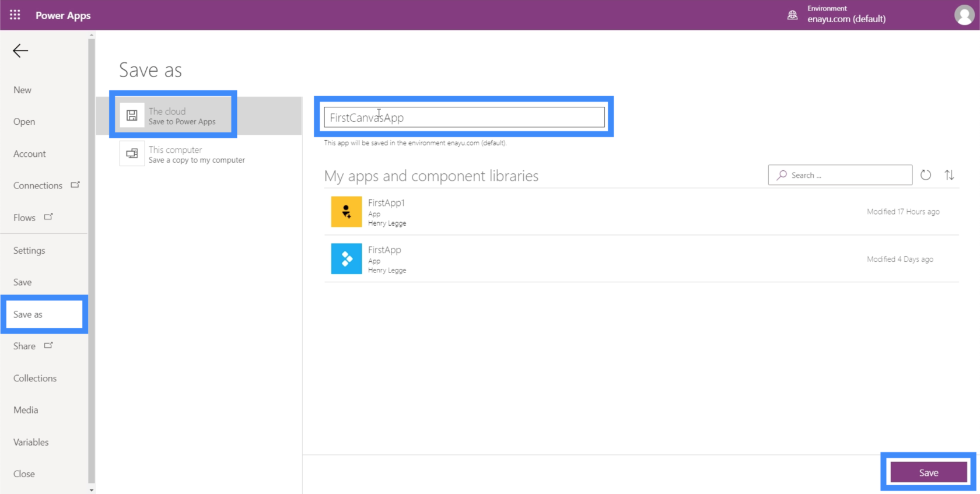Open the app launcher waffle icon
The width and height of the screenshot is (980, 494).
click(x=15, y=15)
